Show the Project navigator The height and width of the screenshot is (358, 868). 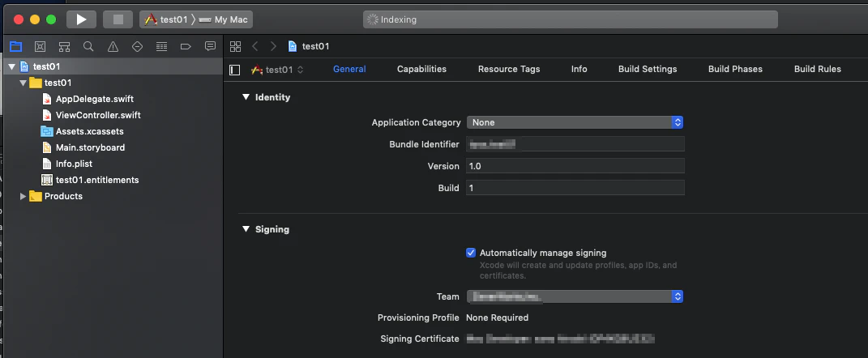pyautogui.click(x=16, y=46)
